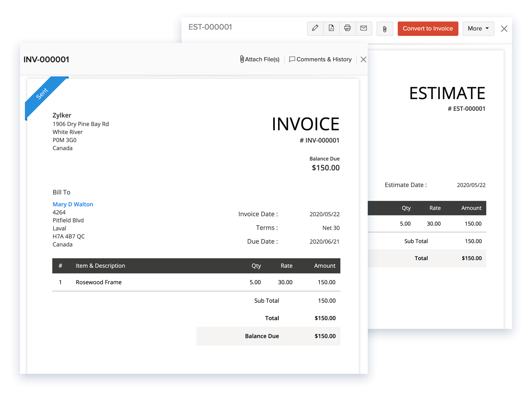Open the Email envelope icon for the estimate
Viewport: 532px width, 399px height.
(364, 29)
